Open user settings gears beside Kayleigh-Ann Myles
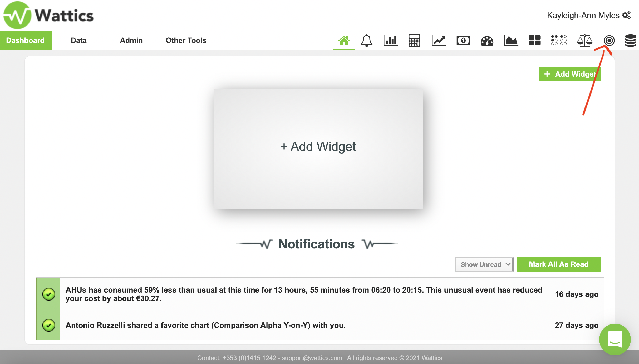This screenshot has width=639, height=364. click(x=627, y=15)
